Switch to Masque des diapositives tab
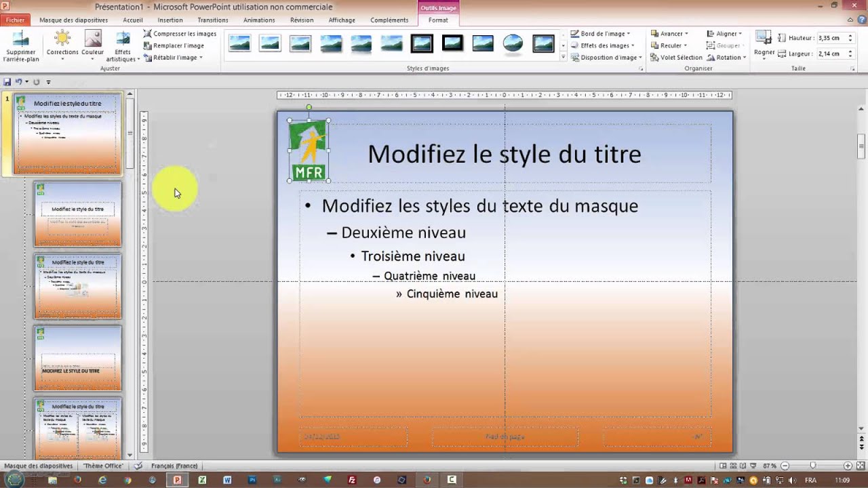This screenshot has height=488, width=868. click(x=73, y=20)
